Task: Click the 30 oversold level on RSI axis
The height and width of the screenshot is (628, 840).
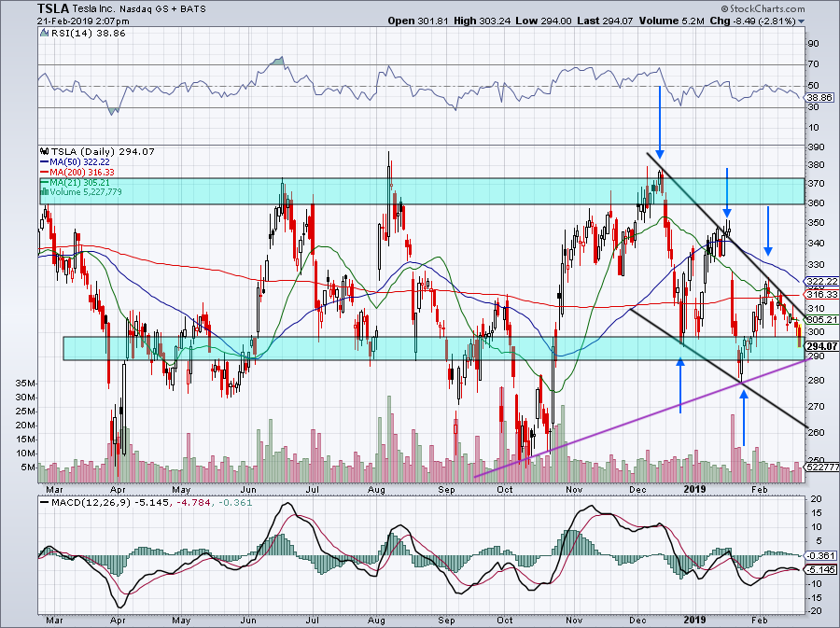Action: (x=813, y=107)
